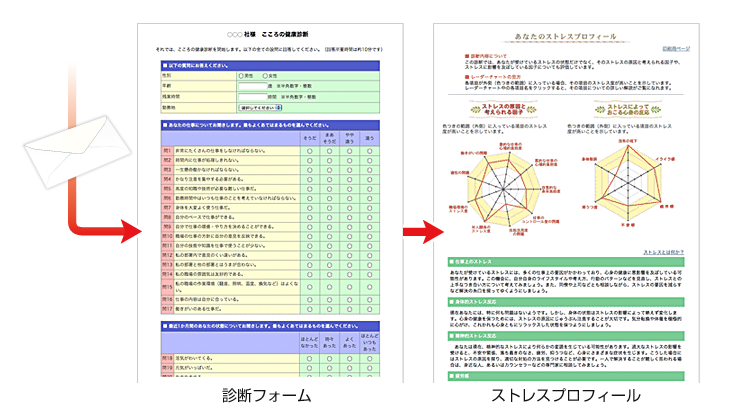The image size is (740, 420).
Task: Click the イライラ感 label on the radar chart
Action: click(664, 159)
